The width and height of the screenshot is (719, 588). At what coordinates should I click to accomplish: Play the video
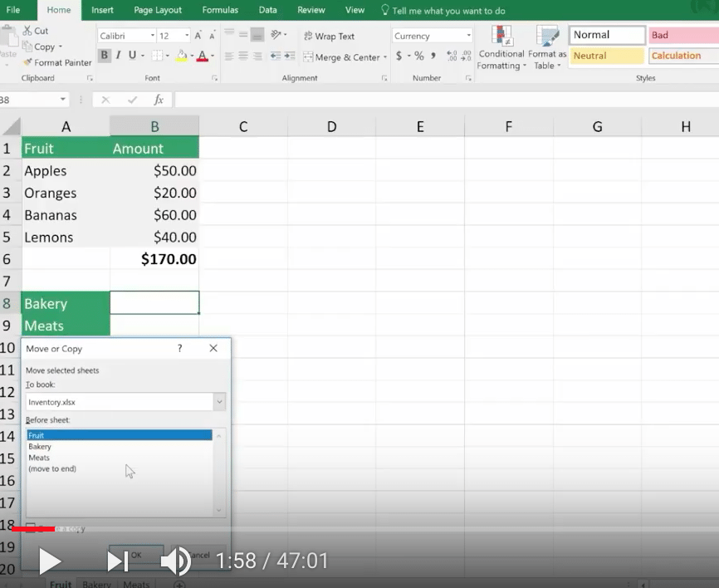coord(49,561)
